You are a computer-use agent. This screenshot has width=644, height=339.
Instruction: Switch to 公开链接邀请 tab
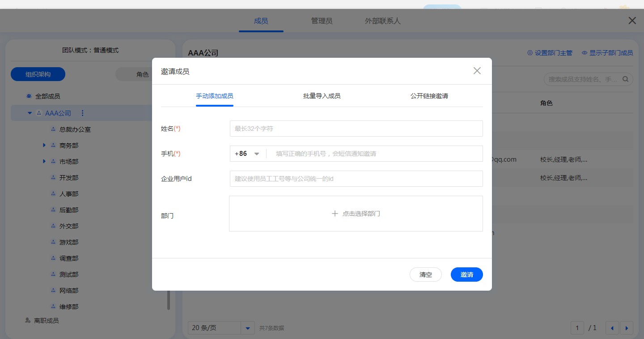429,96
